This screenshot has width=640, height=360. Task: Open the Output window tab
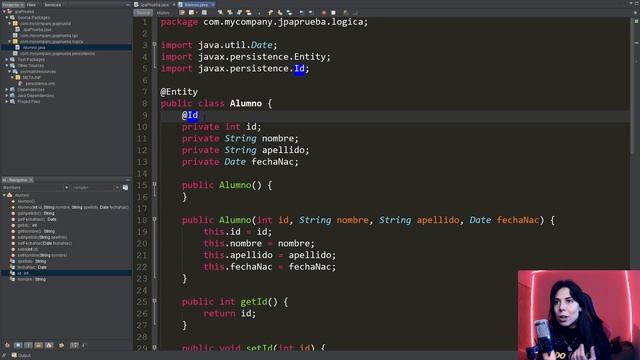[x=21, y=356]
